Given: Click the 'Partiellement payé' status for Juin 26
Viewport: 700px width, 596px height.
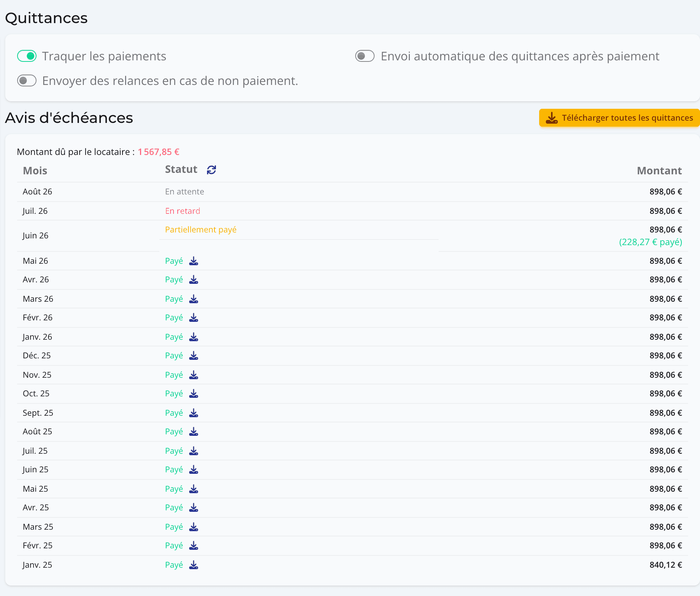Looking at the screenshot, I should [201, 230].
